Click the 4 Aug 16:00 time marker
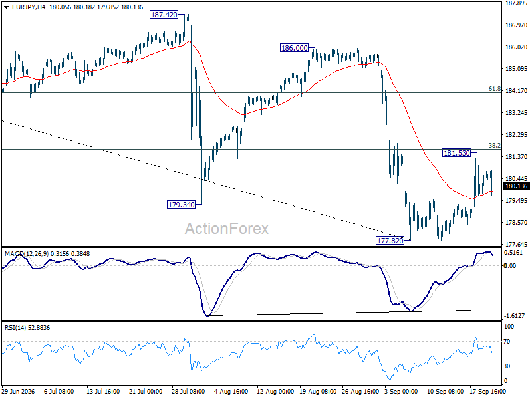 click(x=231, y=391)
